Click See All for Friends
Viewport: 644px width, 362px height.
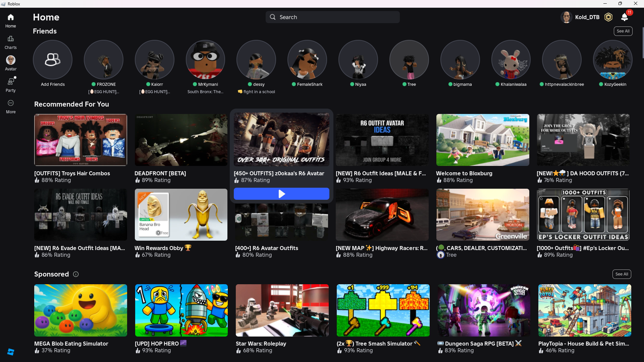pos(623,31)
